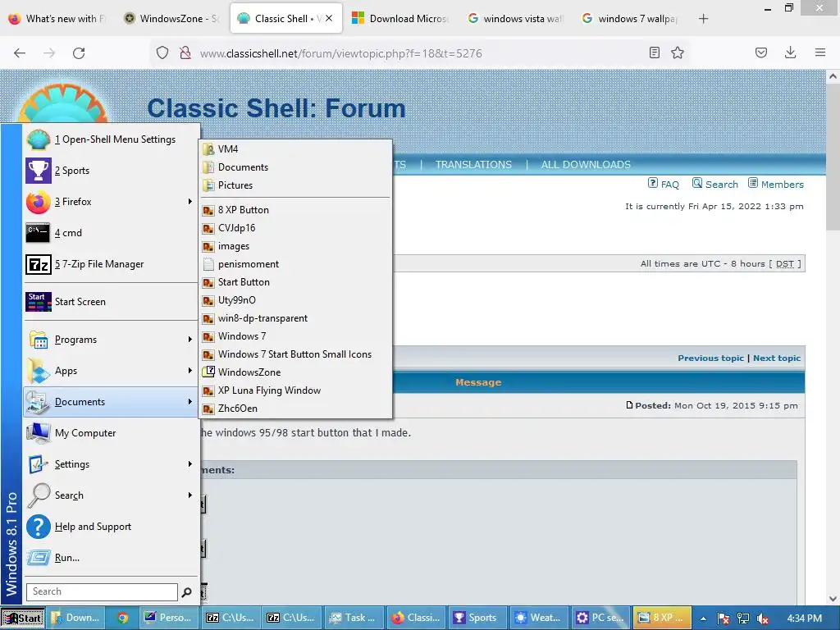Open TRANSLATIONS forum menu item

click(473, 165)
